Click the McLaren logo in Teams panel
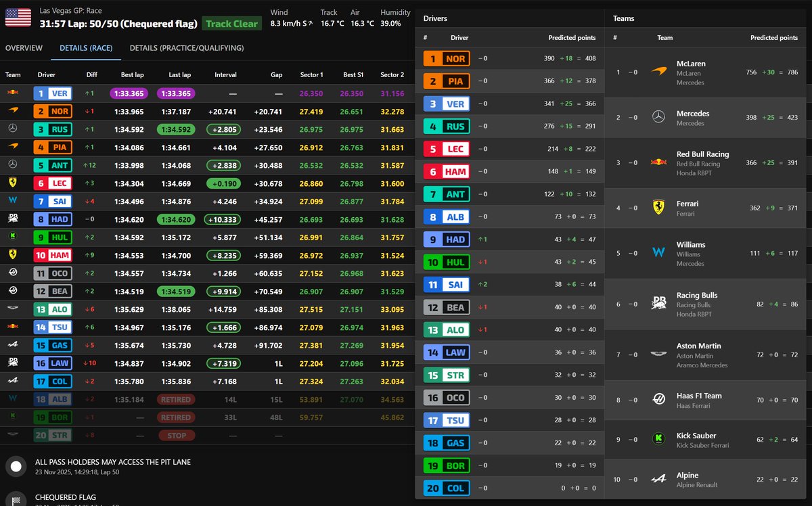Viewport: 812px width, 506px height. (x=658, y=72)
